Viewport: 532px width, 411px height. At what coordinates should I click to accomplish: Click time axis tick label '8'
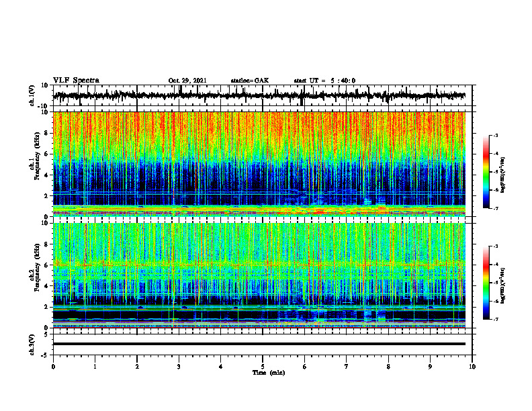[x=388, y=367]
